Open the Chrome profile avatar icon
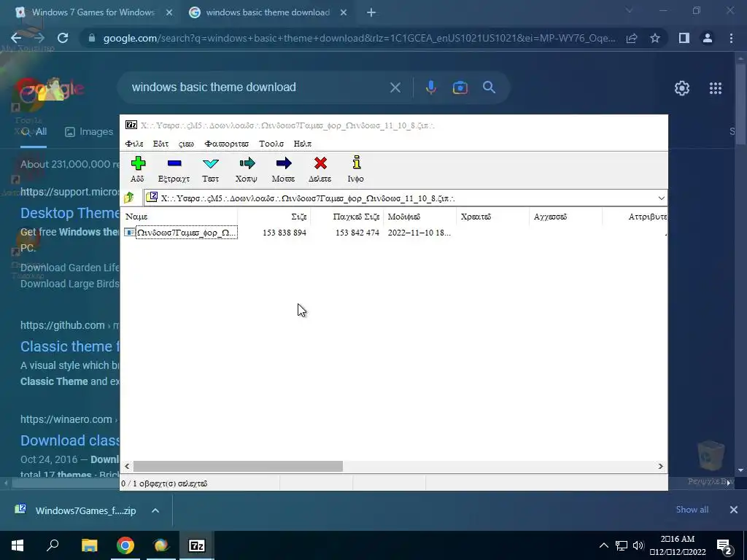The height and width of the screenshot is (560, 747). tap(708, 38)
